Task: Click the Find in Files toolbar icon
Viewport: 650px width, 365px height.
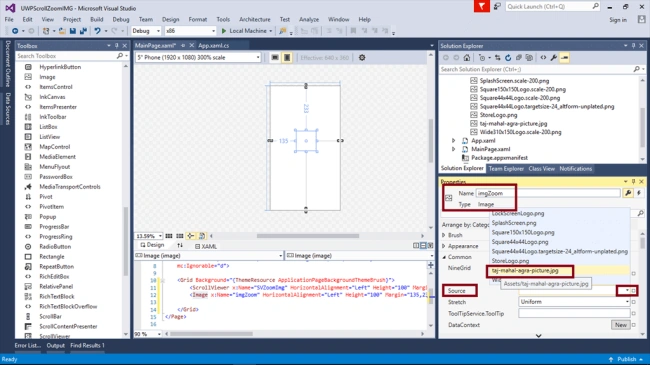Action: pyautogui.click(x=282, y=31)
